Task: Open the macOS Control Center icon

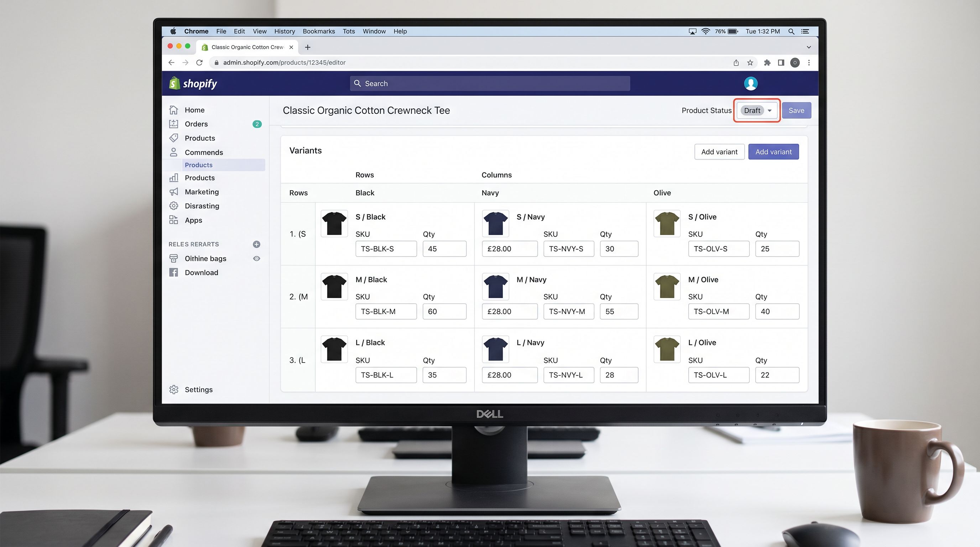Action: click(805, 31)
